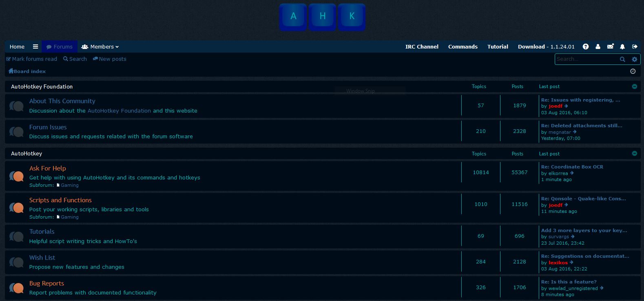
Task: Show New posts
Action: tap(110, 59)
